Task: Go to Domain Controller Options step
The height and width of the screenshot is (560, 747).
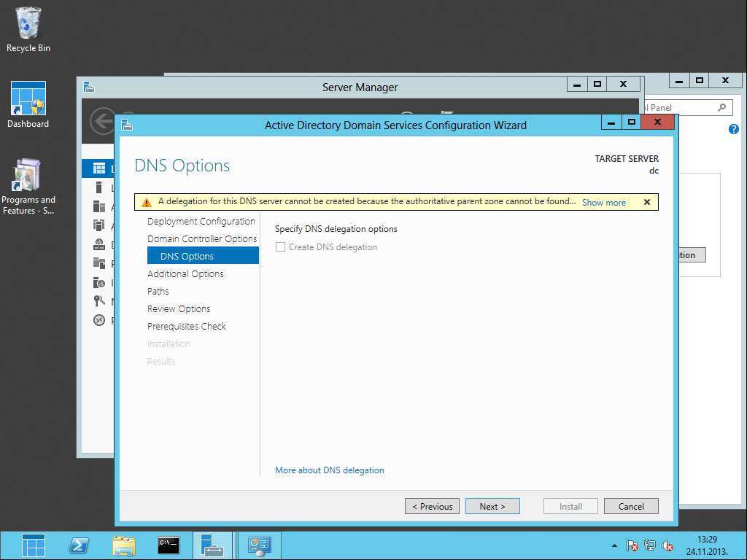Action: (202, 239)
